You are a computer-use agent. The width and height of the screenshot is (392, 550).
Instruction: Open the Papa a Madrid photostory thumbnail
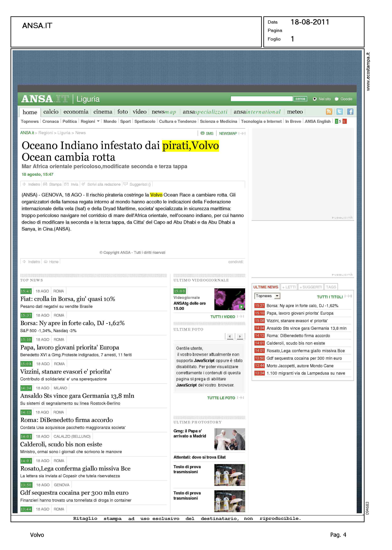click(x=230, y=439)
